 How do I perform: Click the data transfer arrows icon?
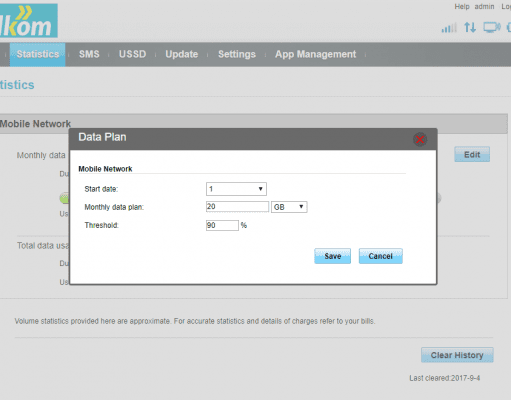click(470, 27)
